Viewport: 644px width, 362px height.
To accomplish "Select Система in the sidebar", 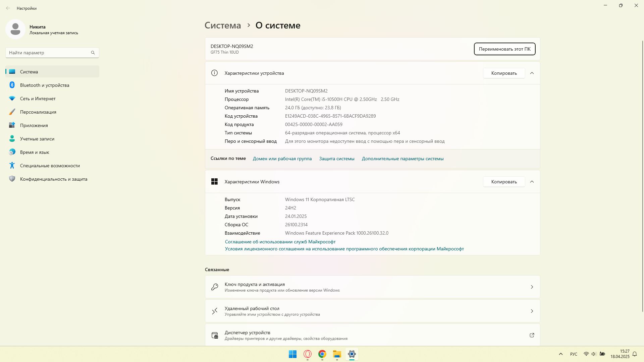I will point(52,72).
